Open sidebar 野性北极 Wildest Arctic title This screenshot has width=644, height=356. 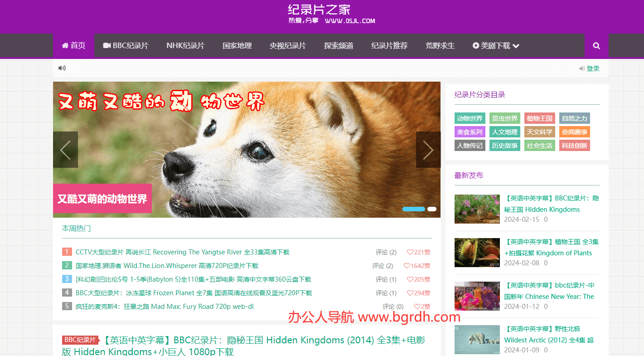pos(549,334)
